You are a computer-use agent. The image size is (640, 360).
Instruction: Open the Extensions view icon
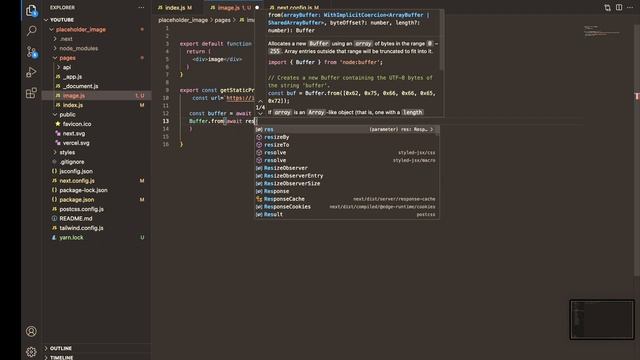(x=31, y=93)
